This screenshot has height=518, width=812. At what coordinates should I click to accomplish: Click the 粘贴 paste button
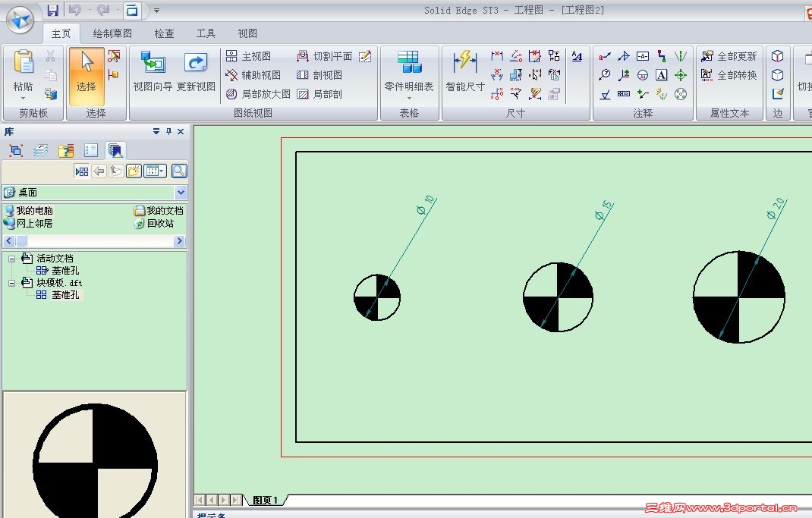click(x=23, y=71)
